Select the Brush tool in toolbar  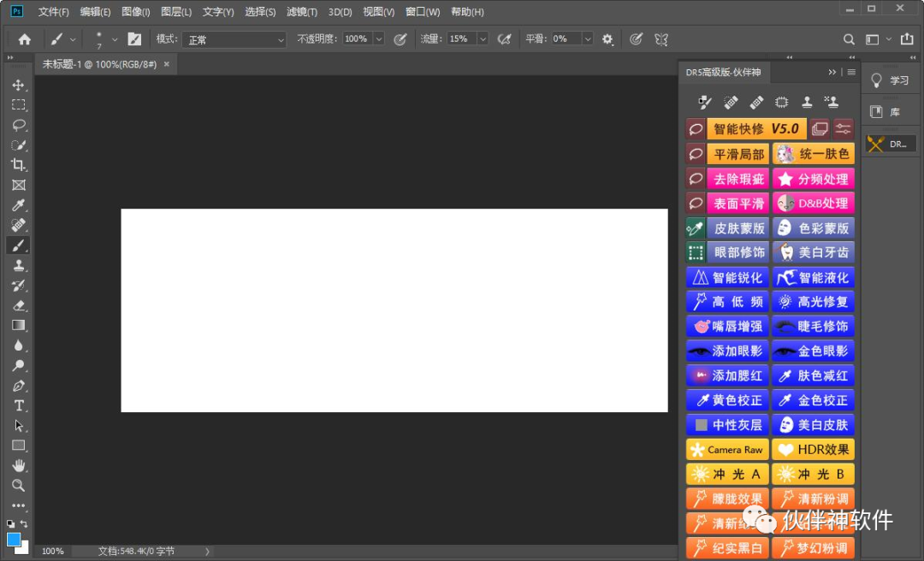(x=18, y=245)
